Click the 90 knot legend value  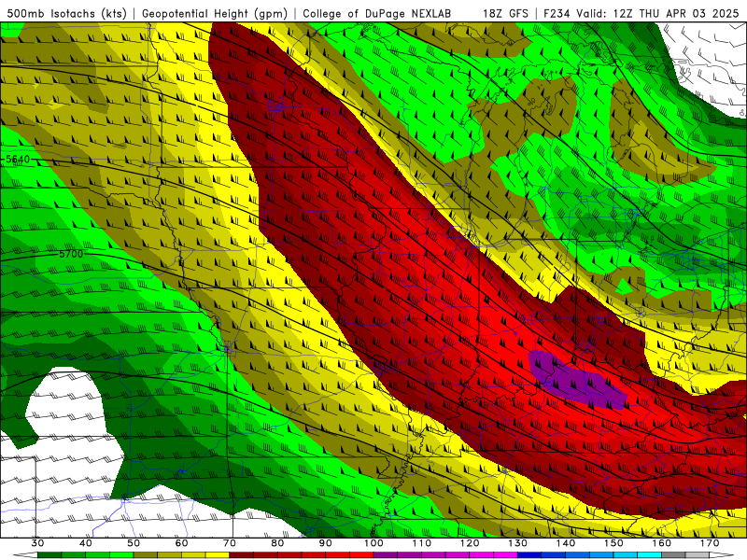point(325,543)
